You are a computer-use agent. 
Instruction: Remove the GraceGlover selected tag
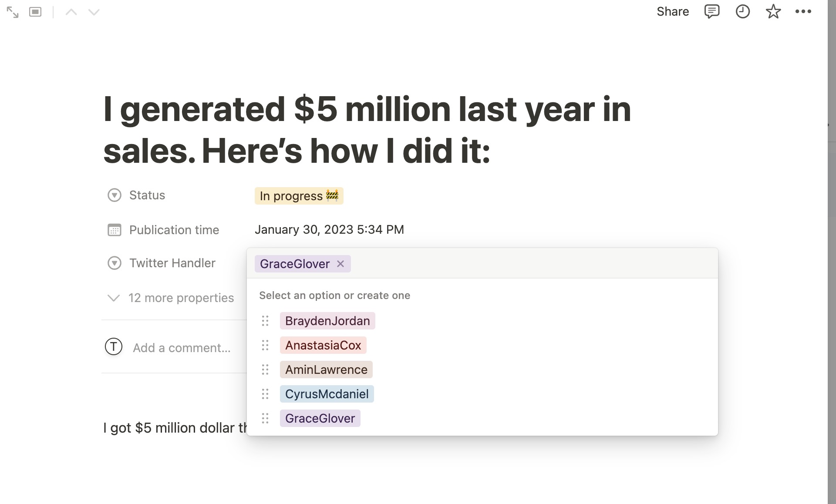[x=340, y=264]
